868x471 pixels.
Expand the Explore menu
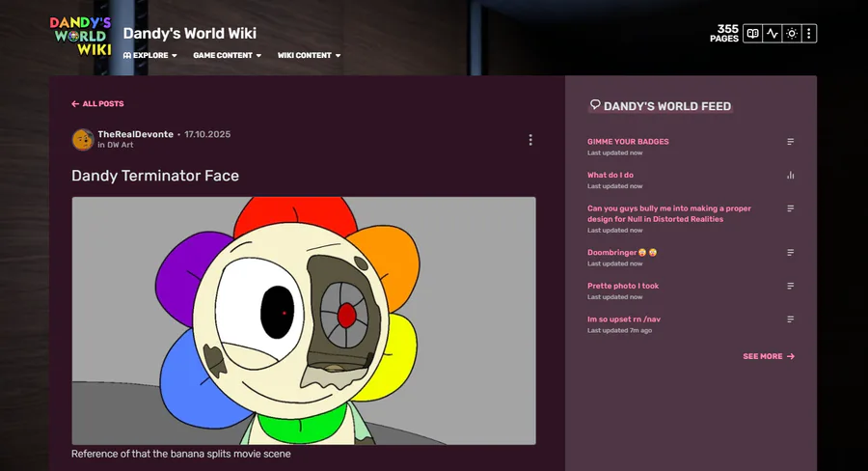pyautogui.click(x=150, y=55)
